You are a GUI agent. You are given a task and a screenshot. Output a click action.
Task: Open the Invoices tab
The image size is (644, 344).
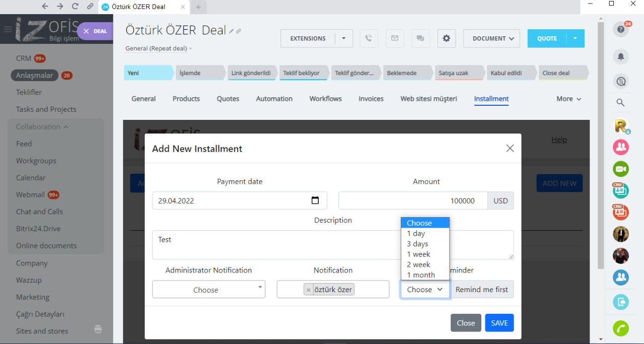[371, 99]
